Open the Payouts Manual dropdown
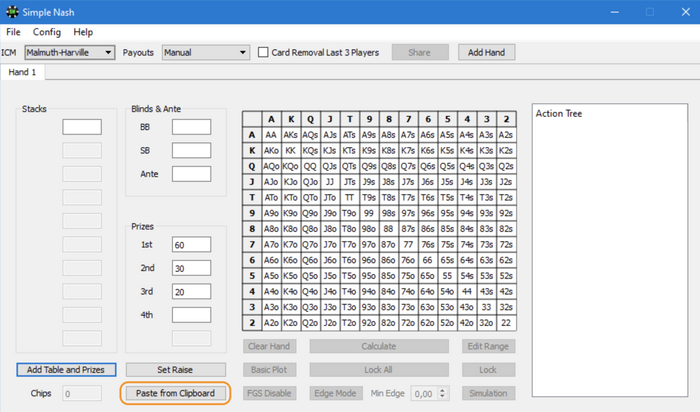700x412 pixels. pos(205,53)
